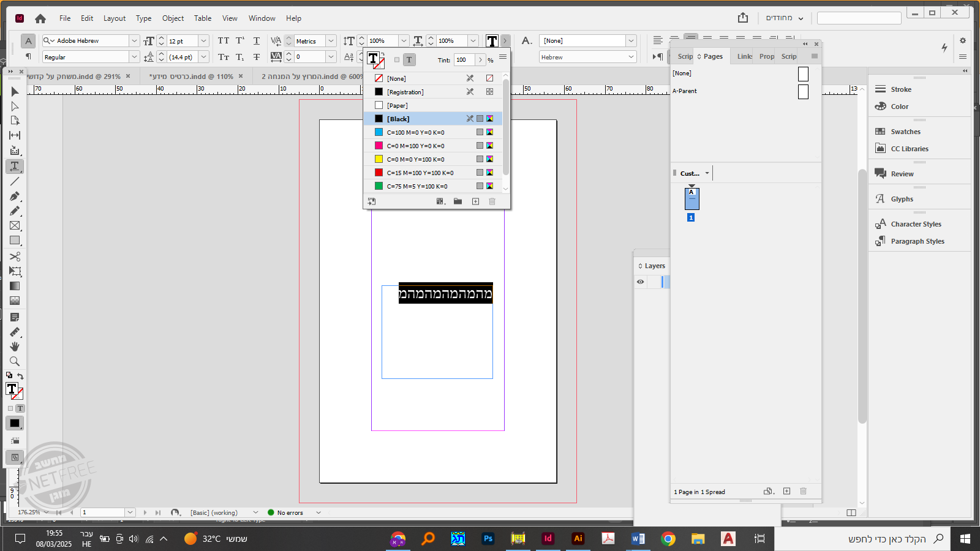Open the Swatches panel in the dock
The image size is (980, 551).
point(905,132)
